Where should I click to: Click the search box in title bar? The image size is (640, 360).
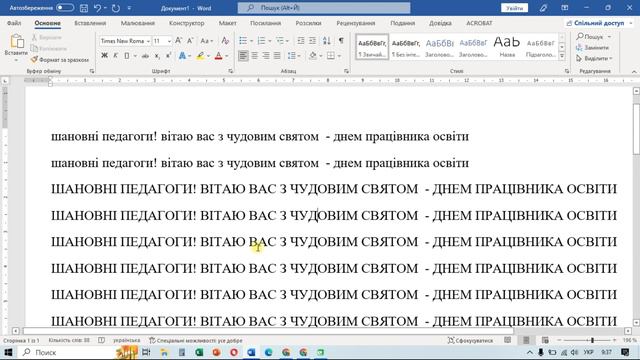[324, 8]
